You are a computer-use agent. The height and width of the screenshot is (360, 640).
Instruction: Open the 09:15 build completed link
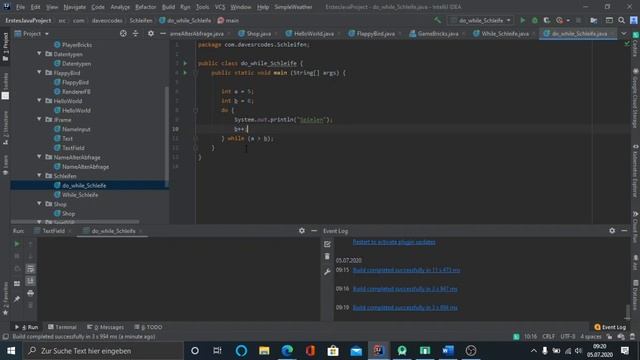(x=406, y=270)
